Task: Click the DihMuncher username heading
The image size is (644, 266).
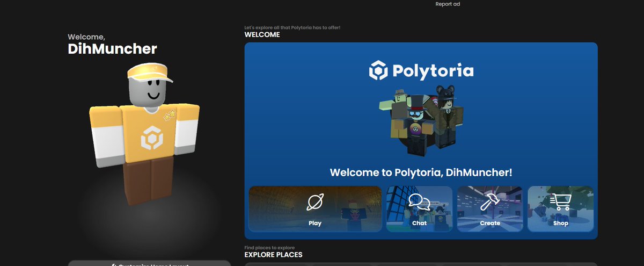Action: point(112,49)
